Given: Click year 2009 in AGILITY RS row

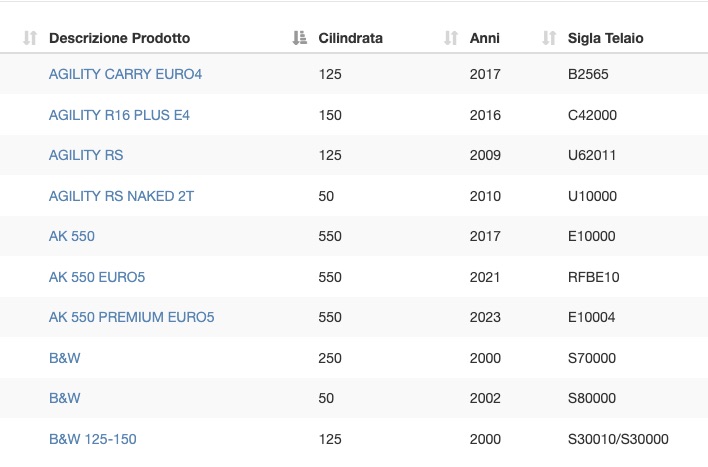Looking at the screenshot, I should coord(485,155).
